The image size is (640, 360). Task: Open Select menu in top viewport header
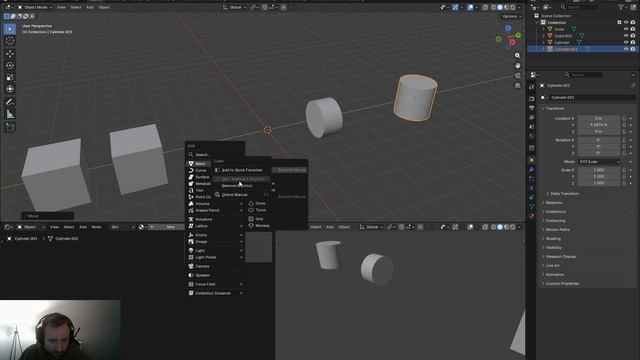76,7
